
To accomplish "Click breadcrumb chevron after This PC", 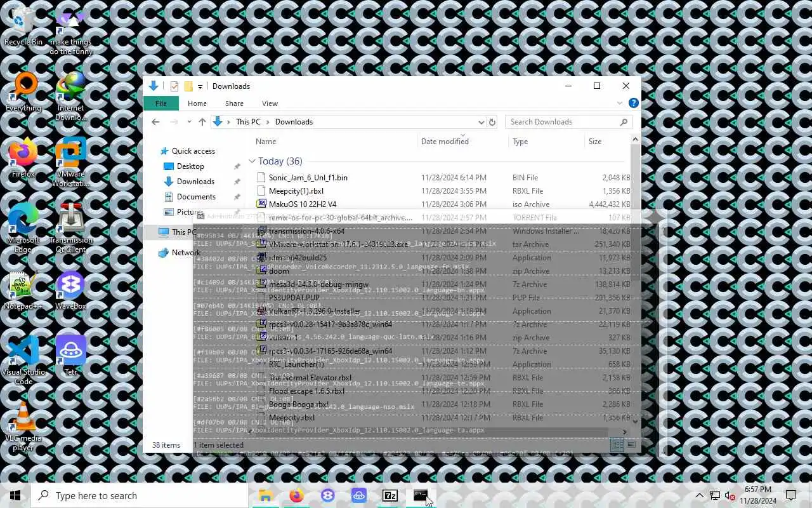I will click(268, 122).
